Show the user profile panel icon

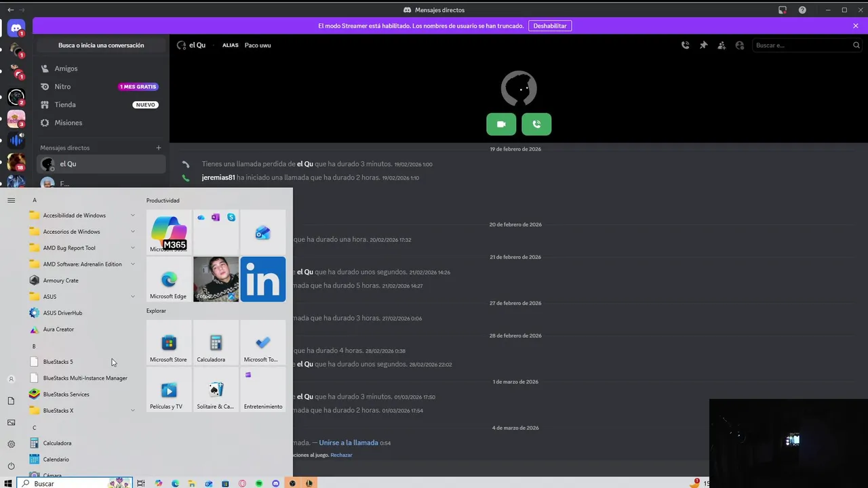[x=740, y=45]
